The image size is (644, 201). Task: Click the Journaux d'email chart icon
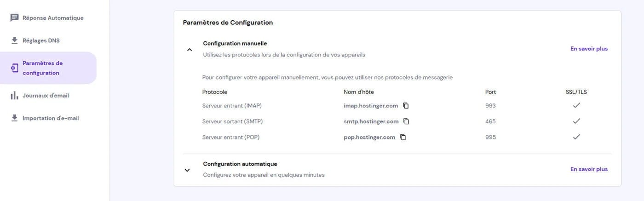[14, 96]
